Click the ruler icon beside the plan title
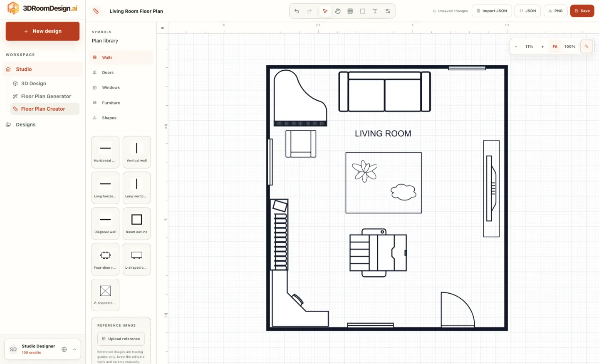Screen dimensions: 599x364 (96, 11)
